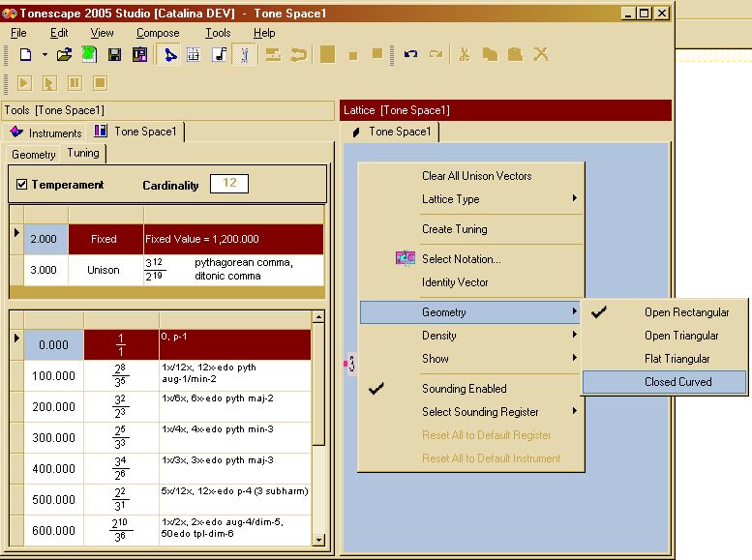Select the 400.000 cents cell
Image resolution: width=752 pixels, height=560 pixels.
click(54, 468)
